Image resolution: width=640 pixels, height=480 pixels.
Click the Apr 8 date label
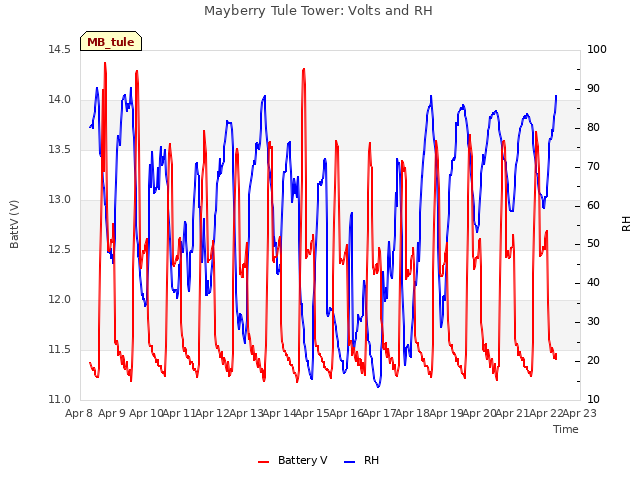click(79, 413)
